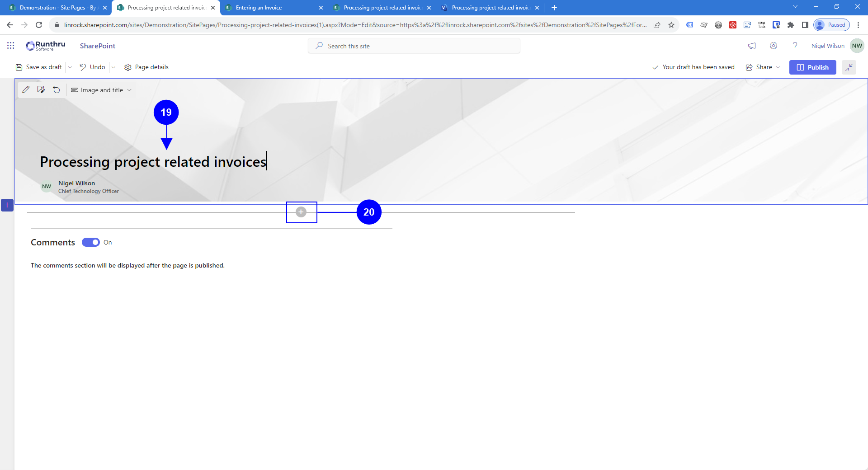Expand the Save as draft dropdown arrow

click(70, 67)
